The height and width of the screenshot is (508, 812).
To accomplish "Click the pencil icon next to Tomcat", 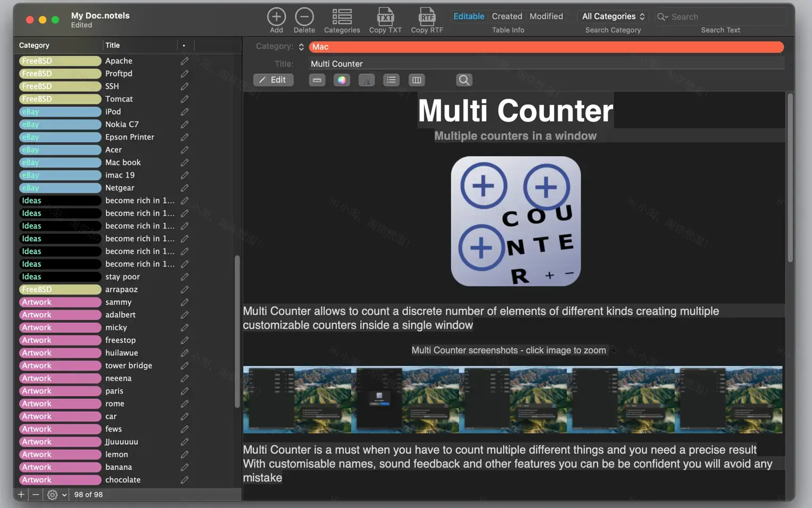I will tap(184, 99).
